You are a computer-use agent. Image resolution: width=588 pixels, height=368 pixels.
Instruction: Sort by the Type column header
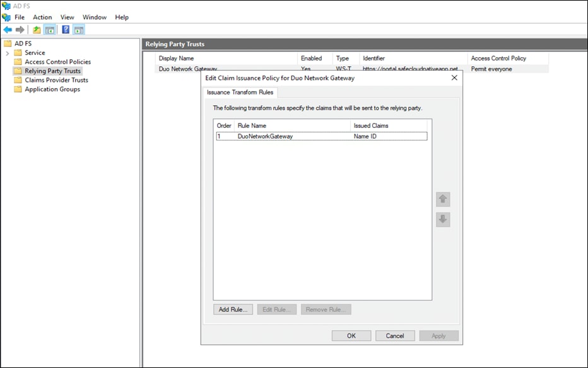346,59
